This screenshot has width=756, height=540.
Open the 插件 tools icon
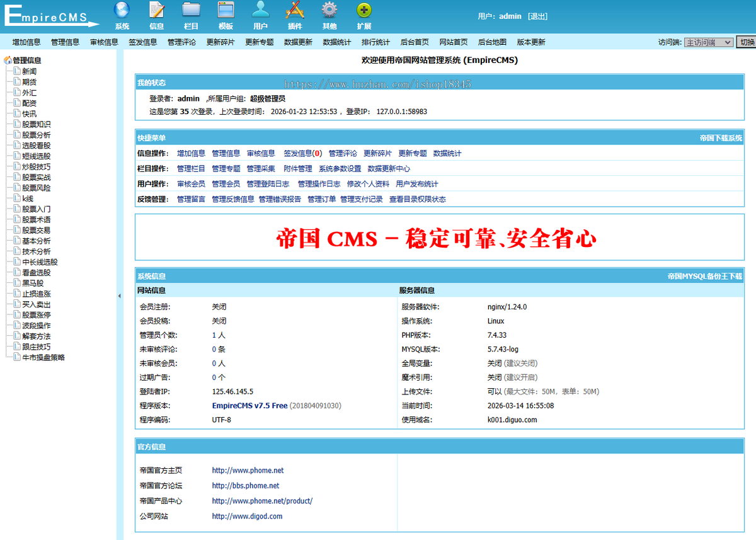click(x=295, y=10)
